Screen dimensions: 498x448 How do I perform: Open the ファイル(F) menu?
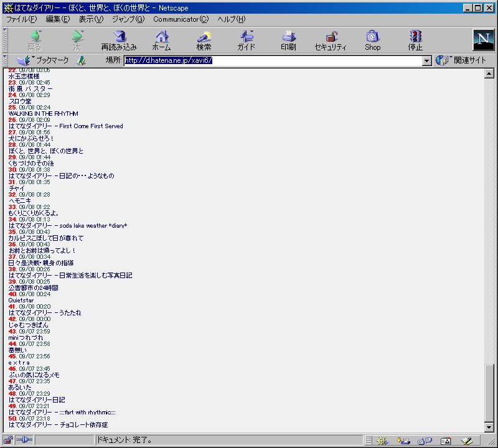tap(22, 19)
